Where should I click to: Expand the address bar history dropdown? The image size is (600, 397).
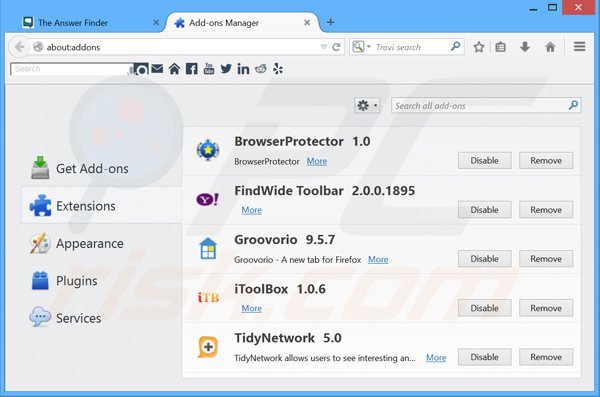(324, 47)
